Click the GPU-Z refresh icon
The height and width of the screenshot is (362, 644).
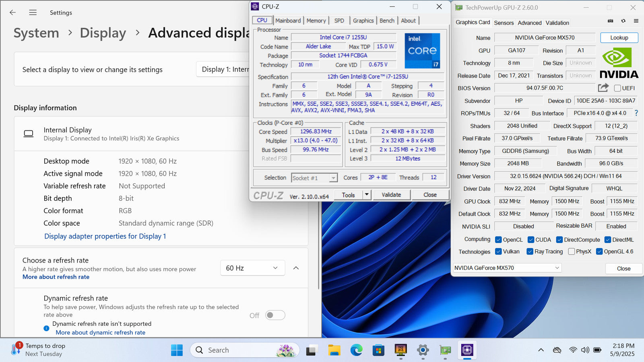623,21
